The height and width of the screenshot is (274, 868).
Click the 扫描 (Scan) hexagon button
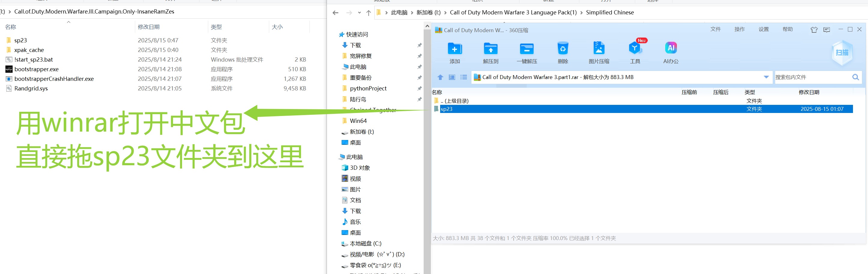coord(842,53)
